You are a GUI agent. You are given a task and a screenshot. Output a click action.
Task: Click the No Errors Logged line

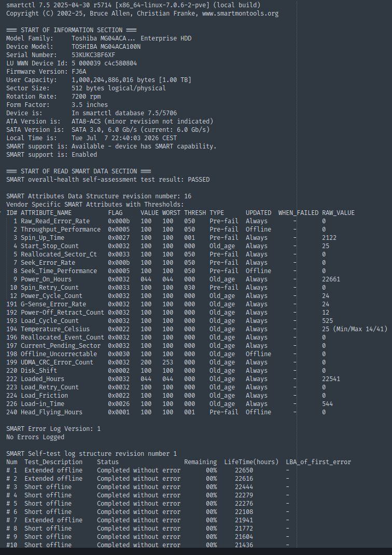tap(35, 437)
